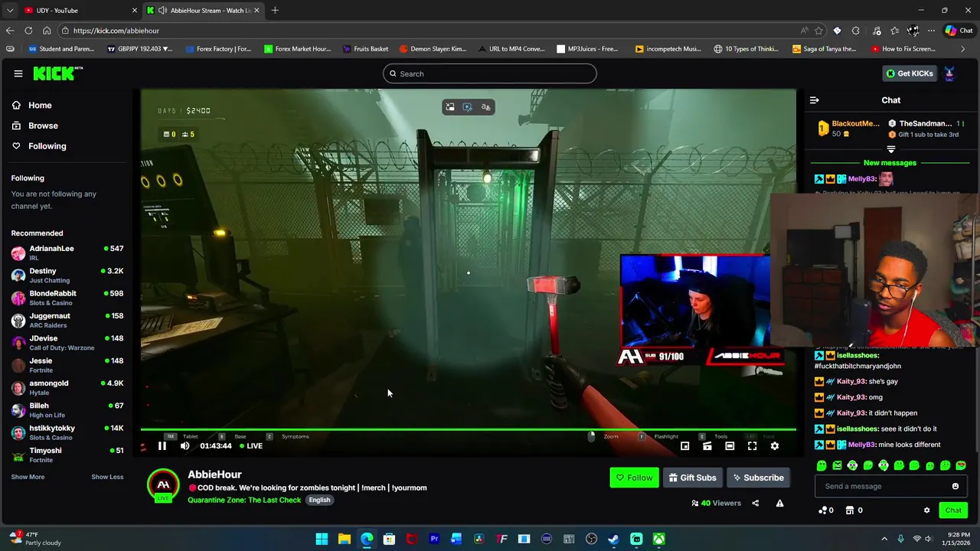Expand the pinned gift leaderboard arrow
Viewport: 980px width, 551px height.
[890, 149]
